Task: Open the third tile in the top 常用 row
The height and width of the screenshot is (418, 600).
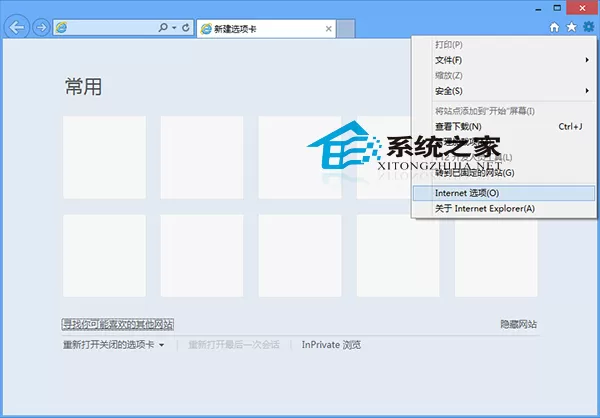Action: 300,157
